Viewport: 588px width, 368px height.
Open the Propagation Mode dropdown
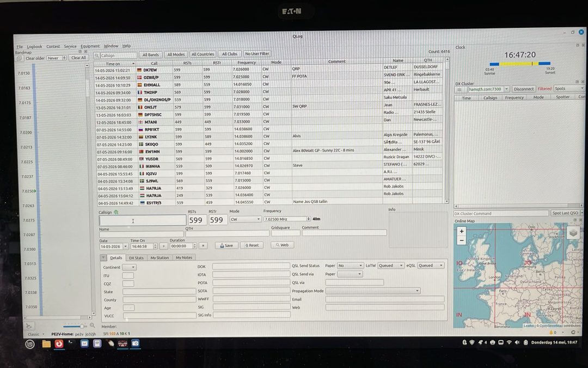tap(373, 291)
